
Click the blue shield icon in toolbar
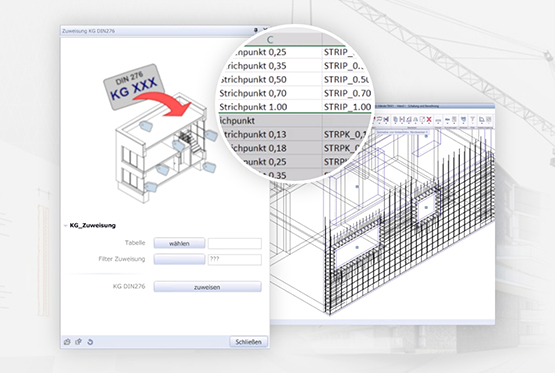(x=463, y=119)
